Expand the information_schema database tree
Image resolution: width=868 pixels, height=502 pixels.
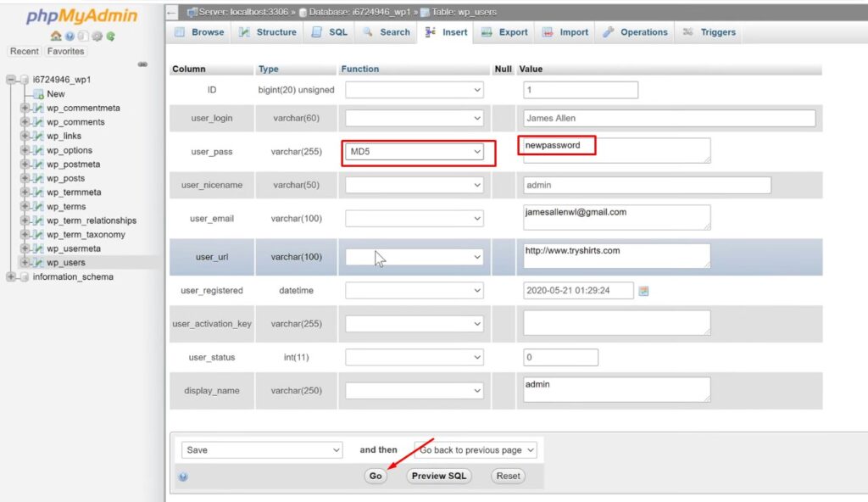tap(10, 277)
